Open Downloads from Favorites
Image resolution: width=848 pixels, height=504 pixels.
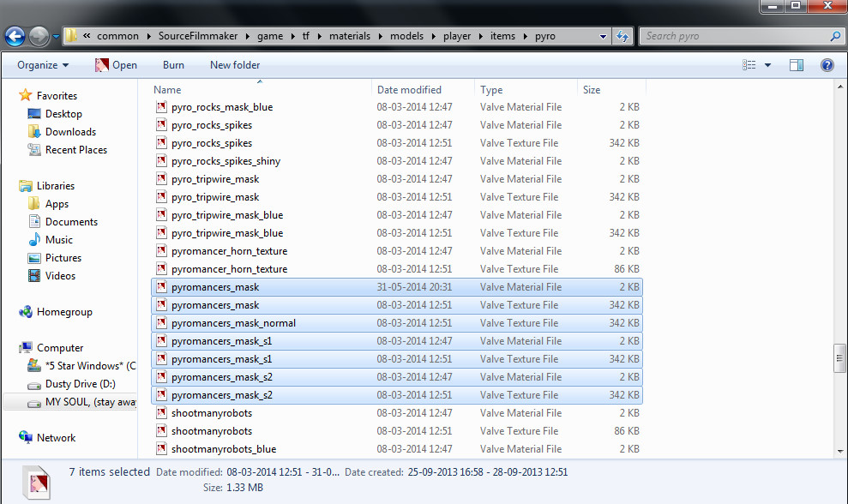[x=70, y=132]
